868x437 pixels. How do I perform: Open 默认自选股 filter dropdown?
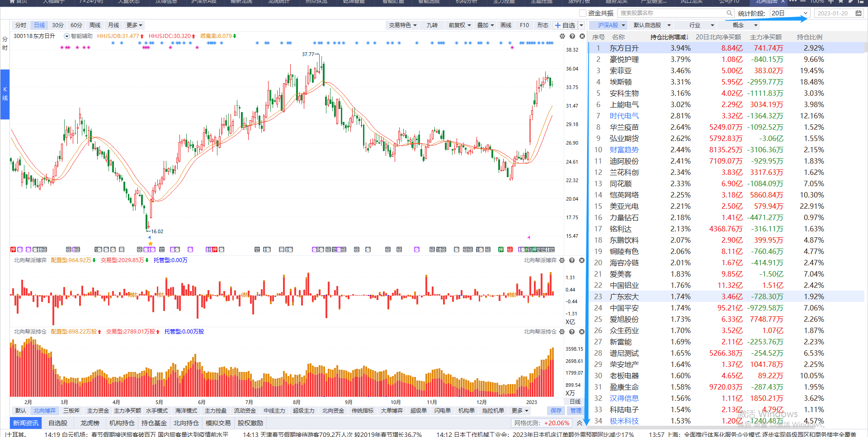(651, 25)
